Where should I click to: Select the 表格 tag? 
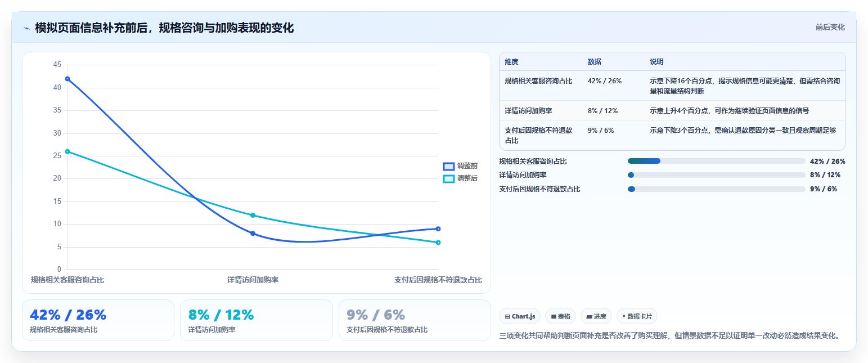tap(560, 316)
